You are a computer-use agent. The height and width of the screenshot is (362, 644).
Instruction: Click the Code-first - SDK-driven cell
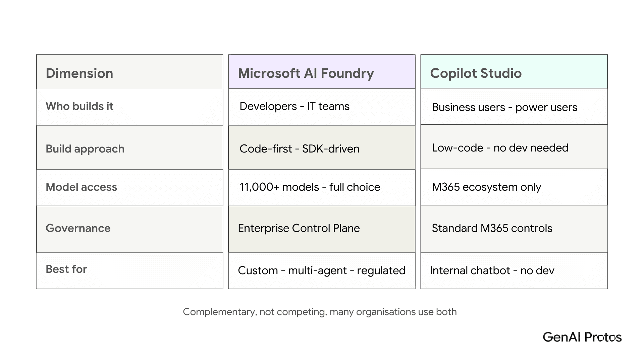click(322, 147)
